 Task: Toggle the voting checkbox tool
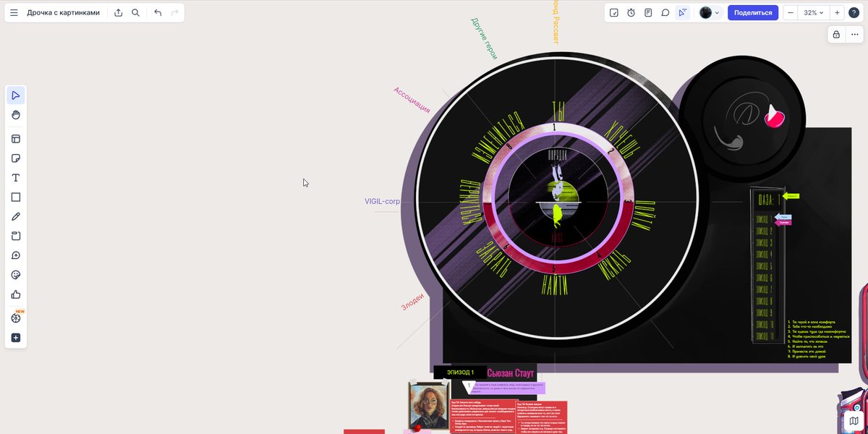(x=614, y=13)
